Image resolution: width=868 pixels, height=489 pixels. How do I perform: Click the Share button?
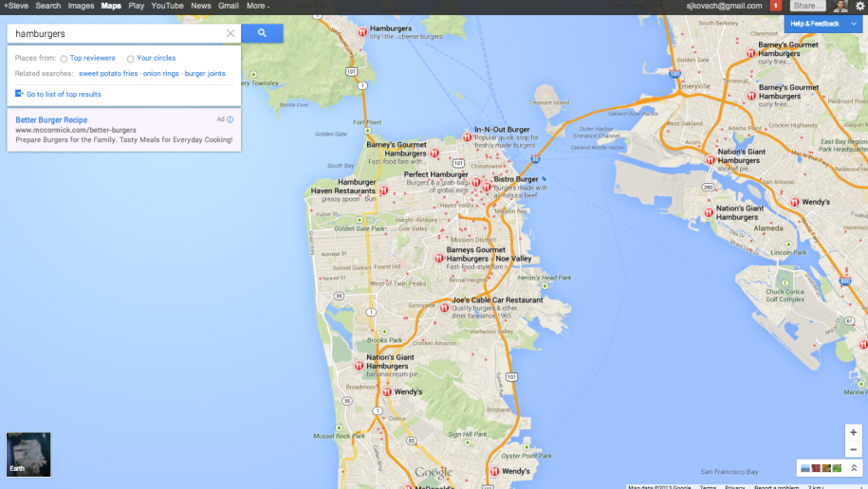(x=807, y=6)
